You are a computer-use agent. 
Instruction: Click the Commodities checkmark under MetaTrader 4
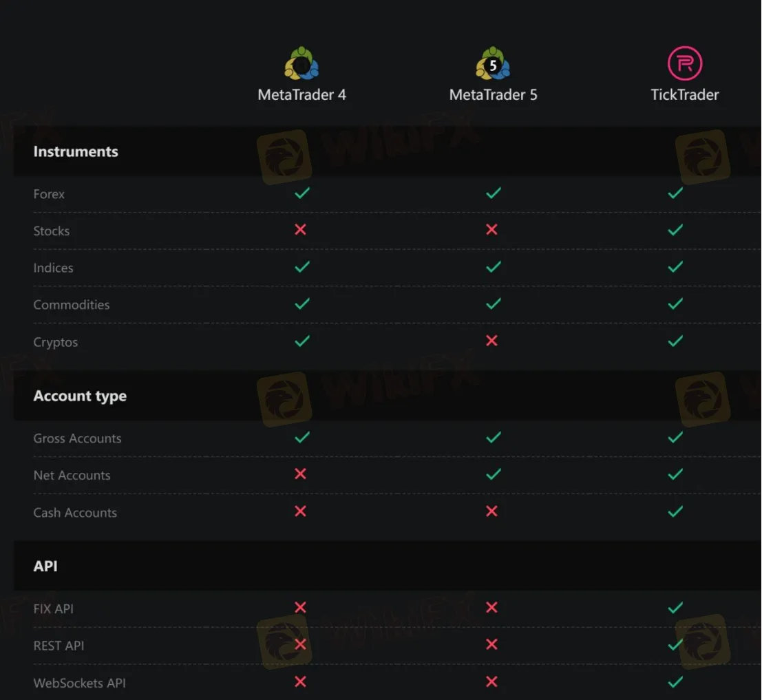point(301,304)
